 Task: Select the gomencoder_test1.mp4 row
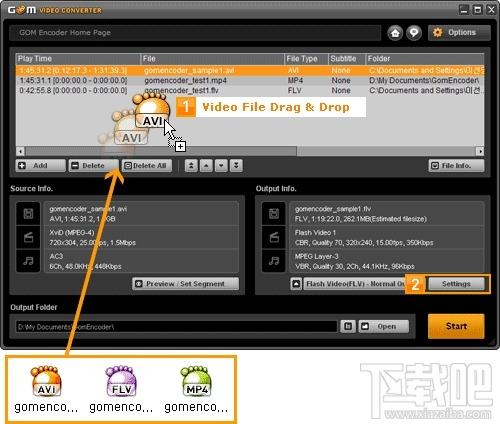[x=250, y=81]
